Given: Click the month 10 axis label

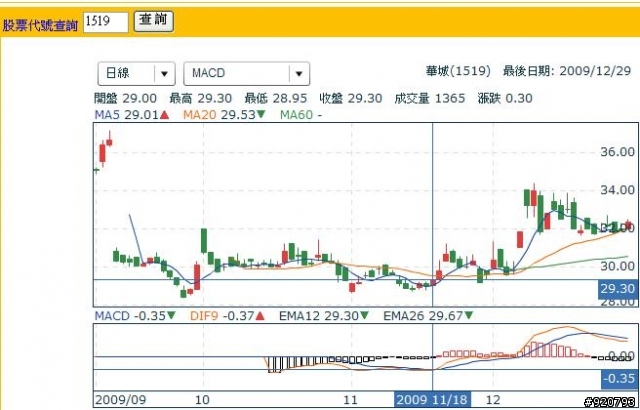Looking at the screenshot, I should click(202, 399).
